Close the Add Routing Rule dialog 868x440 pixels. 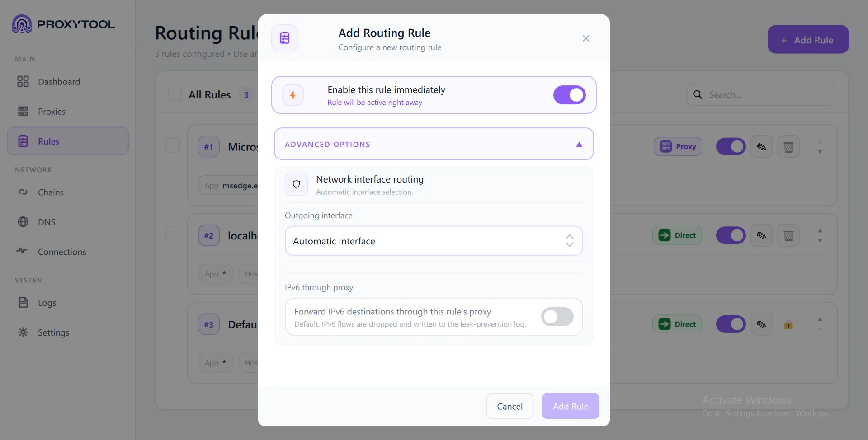pos(586,38)
